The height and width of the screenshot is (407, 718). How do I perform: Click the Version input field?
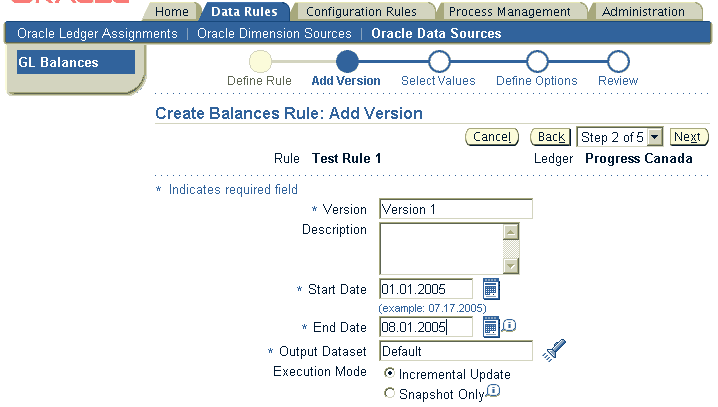coord(456,209)
